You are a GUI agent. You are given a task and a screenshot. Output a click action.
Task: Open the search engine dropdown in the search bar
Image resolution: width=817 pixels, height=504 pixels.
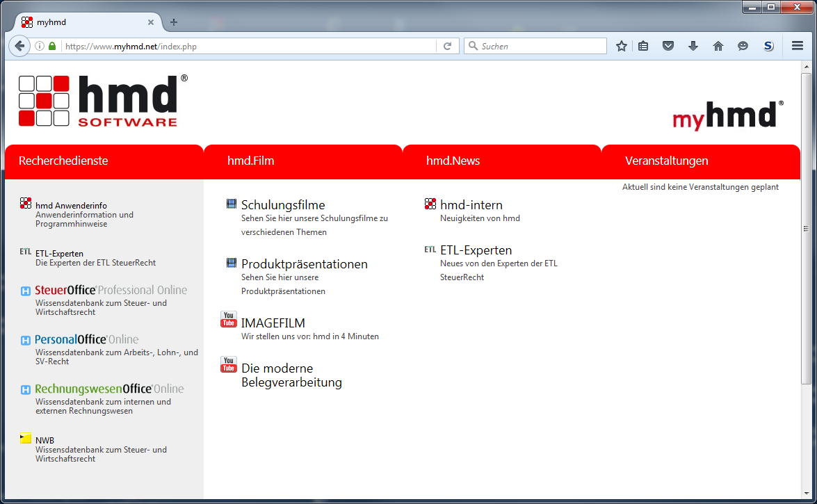click(x=472, y=46)
